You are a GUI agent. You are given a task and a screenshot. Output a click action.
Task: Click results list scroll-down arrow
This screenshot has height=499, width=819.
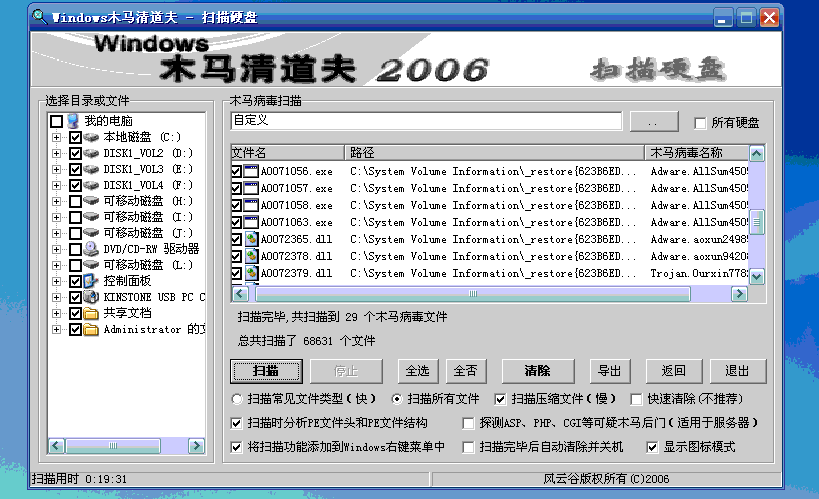[x=756, y=276]
